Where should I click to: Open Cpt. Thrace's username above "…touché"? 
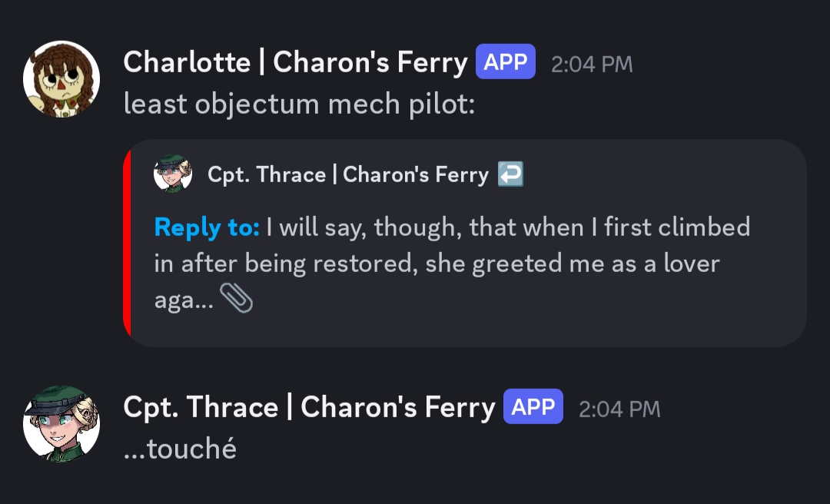pos(309,408)
